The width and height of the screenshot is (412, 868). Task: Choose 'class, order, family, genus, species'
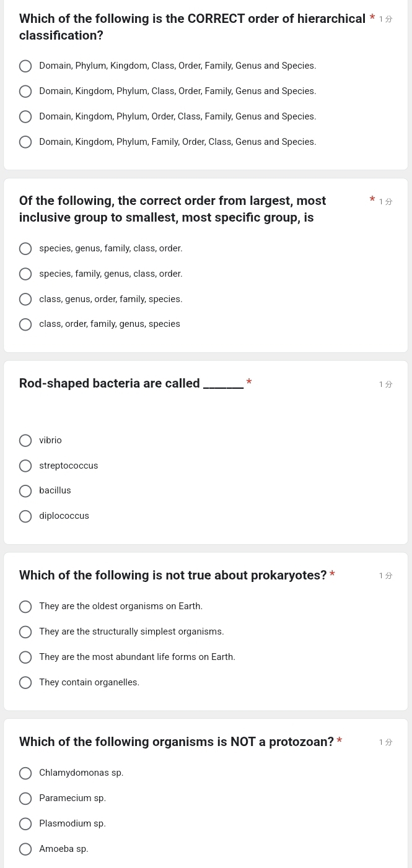[25, 324]
